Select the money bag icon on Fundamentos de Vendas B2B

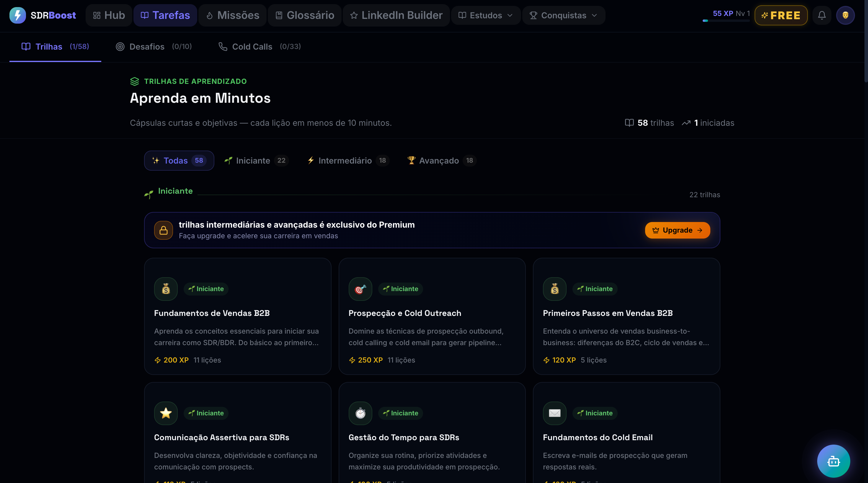click(x=165, y=289)
